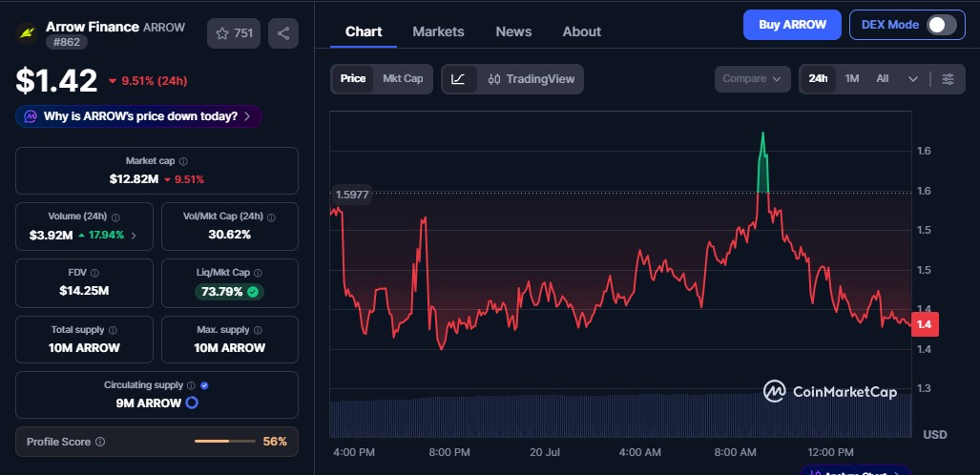The width and height of the screenshot is (980, 475).
Task: Switch to the About tab
Action: coord(582,31)
